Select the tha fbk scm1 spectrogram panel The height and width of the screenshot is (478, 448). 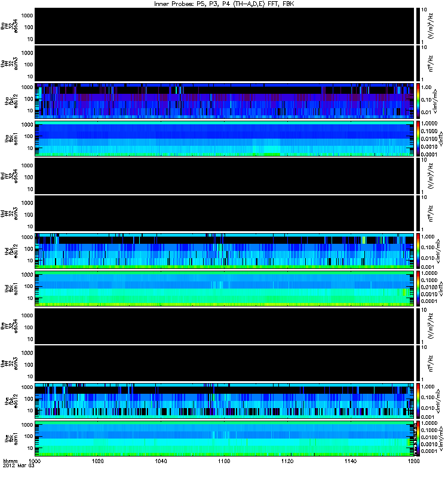click(x=225, y=139)
